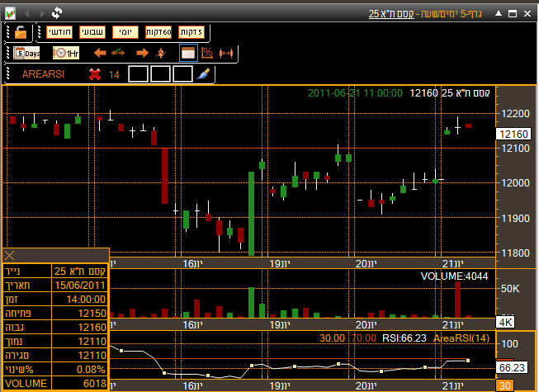
Task: Select the 5 Days range icon
Action: (26, 53)
